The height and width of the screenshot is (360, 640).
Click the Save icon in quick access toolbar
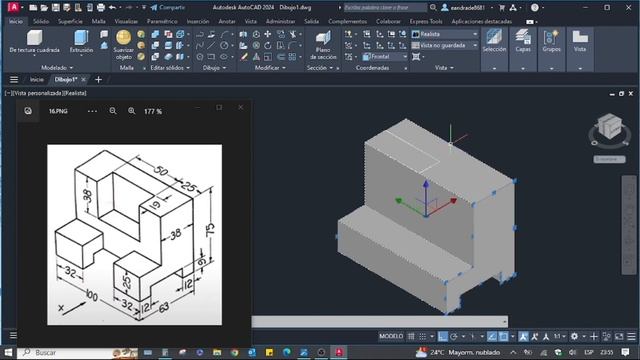click(x=56, y=7)
